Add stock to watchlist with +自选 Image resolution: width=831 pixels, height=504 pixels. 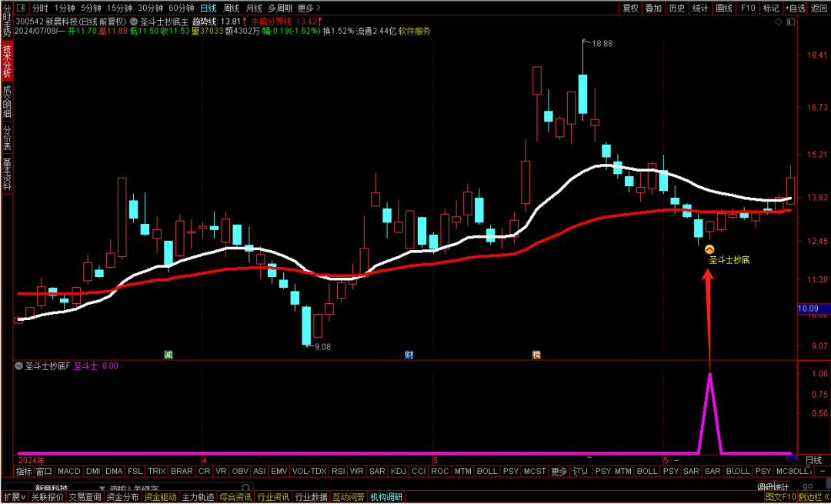pos(794,8)
